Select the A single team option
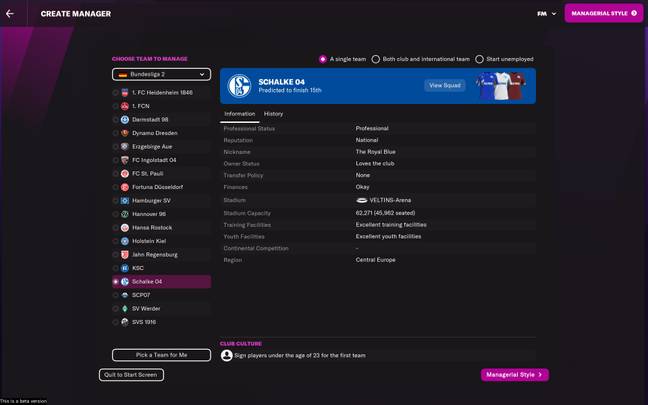Screen dimensions: 648x405 (342, 59)
